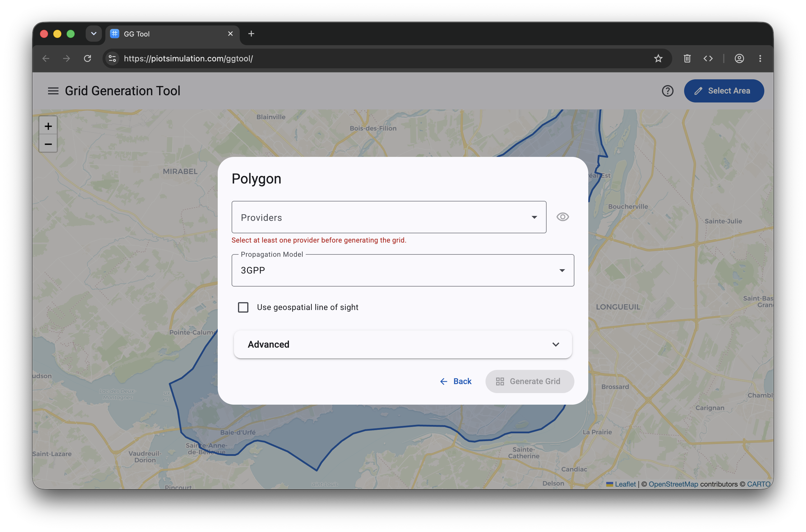The height and width of the screenshot is (532, 806).
Task: Open the CARTO attribution link
Action: pyautogui.click(x=758, y=484)
